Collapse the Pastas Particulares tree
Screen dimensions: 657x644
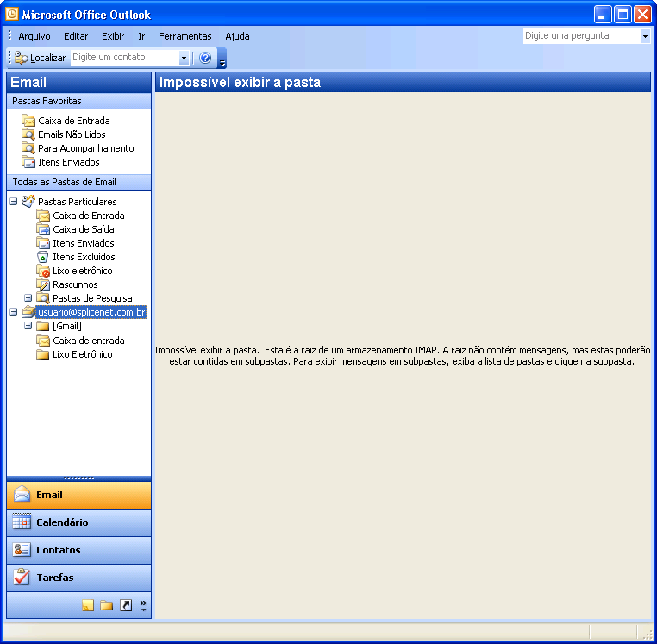click(14, 202)
